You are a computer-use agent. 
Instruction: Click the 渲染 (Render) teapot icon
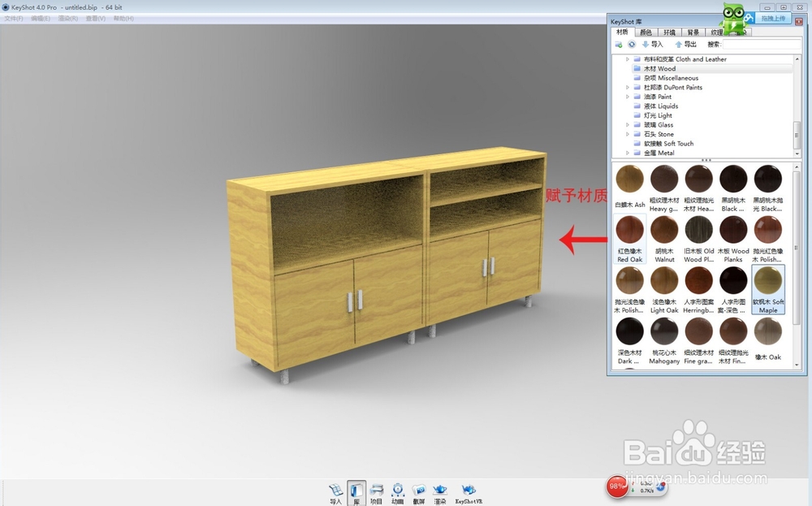(439, 494)
